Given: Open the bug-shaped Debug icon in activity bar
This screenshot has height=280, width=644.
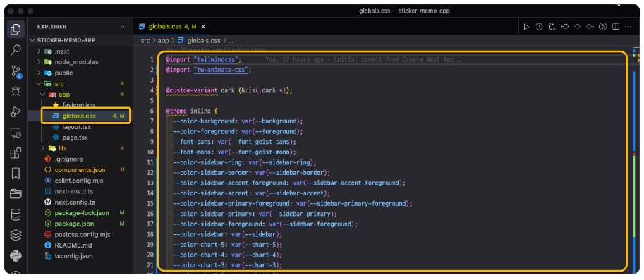Looking at the screenshot, I should (16, 91).
